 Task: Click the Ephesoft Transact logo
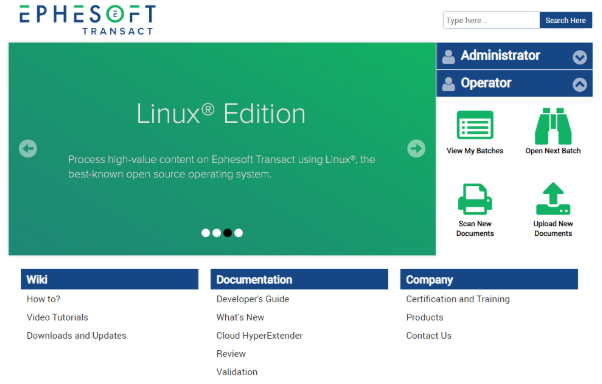[x=88, y=20]
